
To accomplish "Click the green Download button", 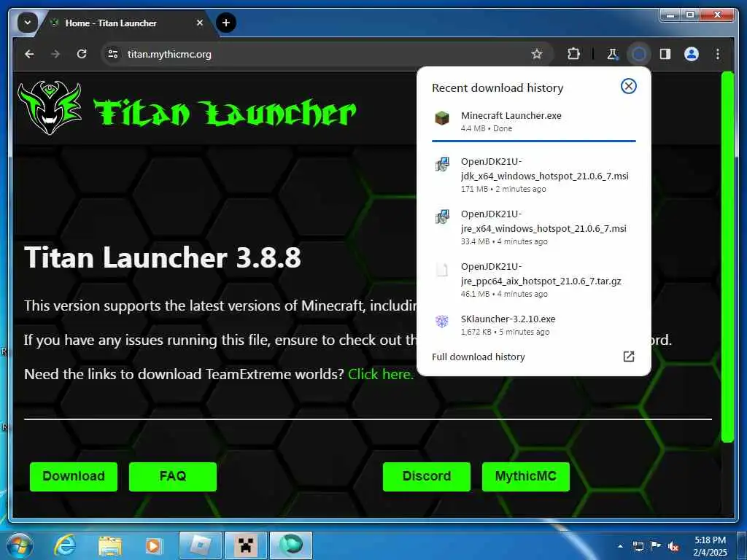I will pyautogui.click(x=74, y=476).
